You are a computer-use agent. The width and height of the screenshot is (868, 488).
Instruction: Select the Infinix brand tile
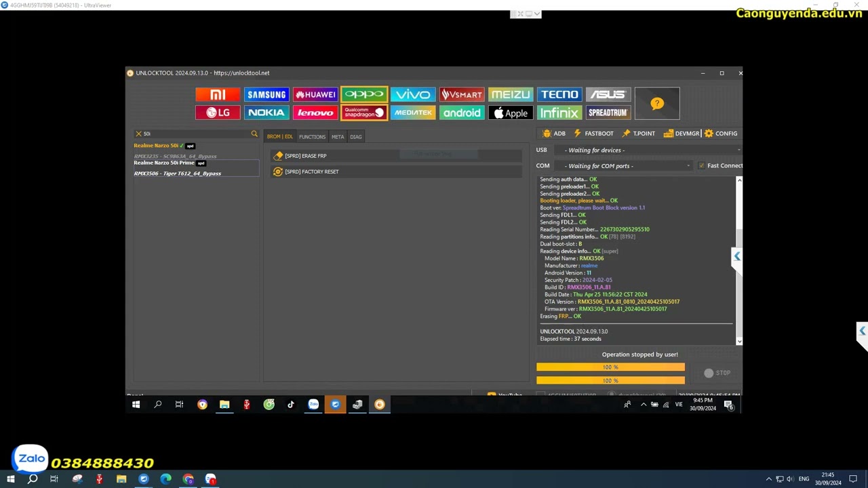pos(559,113)
